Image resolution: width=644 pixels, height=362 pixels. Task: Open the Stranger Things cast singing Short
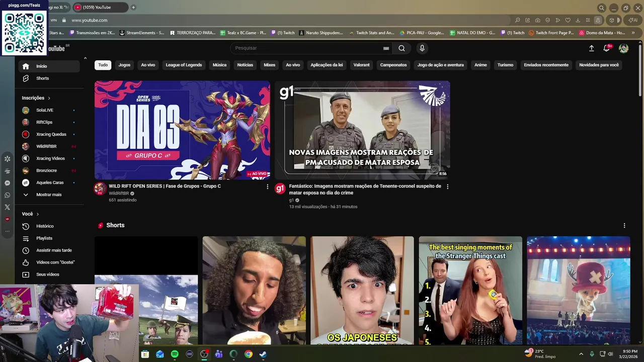tap(470, 291)
